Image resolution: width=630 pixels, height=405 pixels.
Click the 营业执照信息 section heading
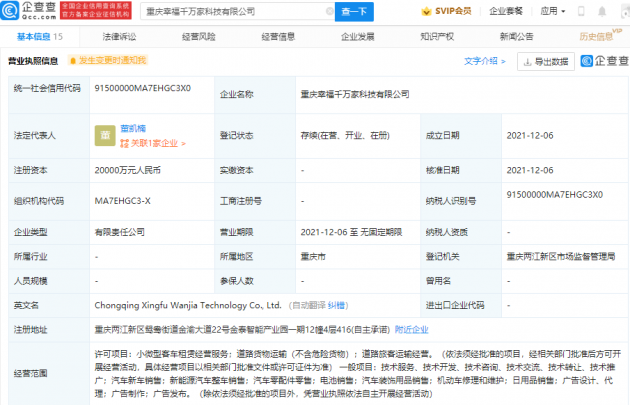pyautogui.click(x=33, y=61)
